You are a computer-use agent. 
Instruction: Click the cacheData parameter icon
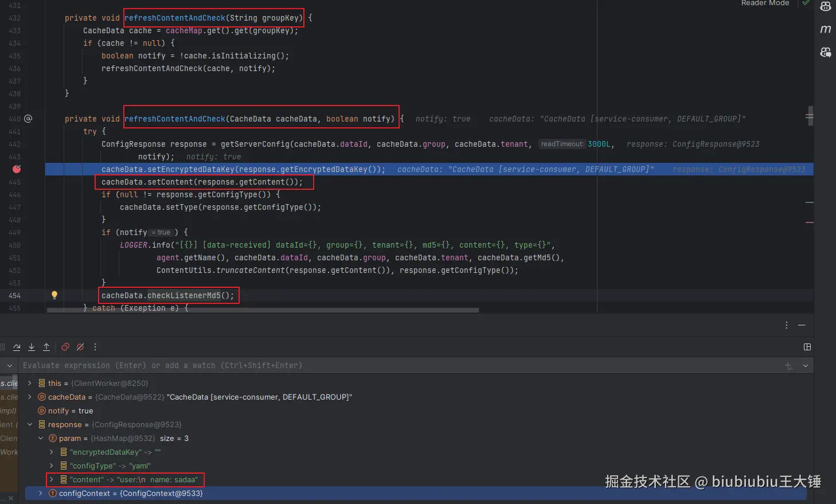point(42,397)
